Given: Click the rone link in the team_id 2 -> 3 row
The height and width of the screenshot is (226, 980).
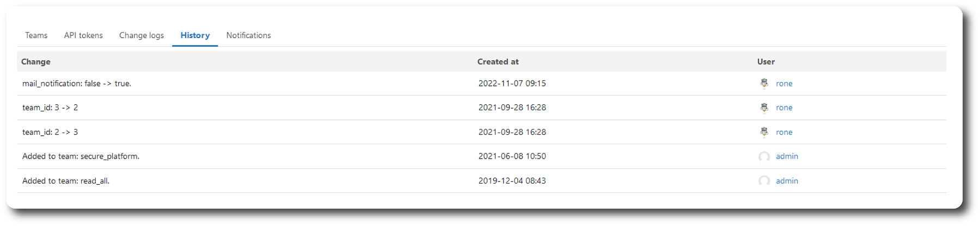Looking at the screenshot, I should tap(784, 132).
